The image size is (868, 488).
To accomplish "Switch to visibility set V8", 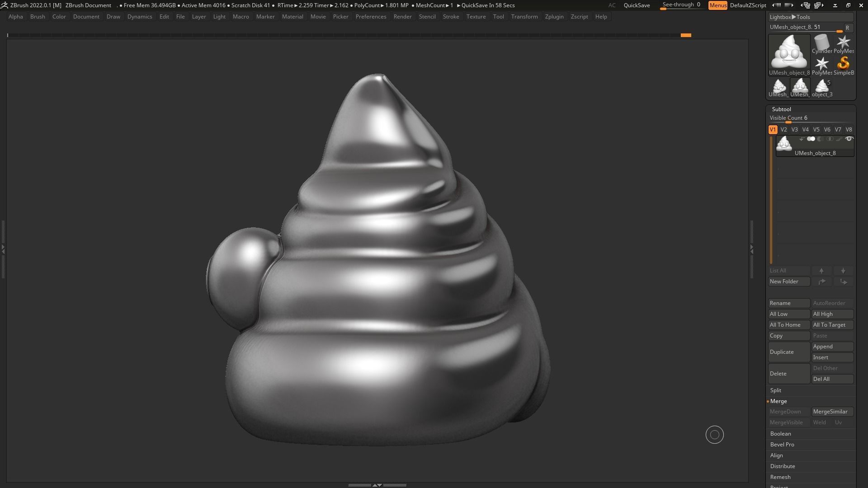I will pyautogui.click(x=849, y=130).
